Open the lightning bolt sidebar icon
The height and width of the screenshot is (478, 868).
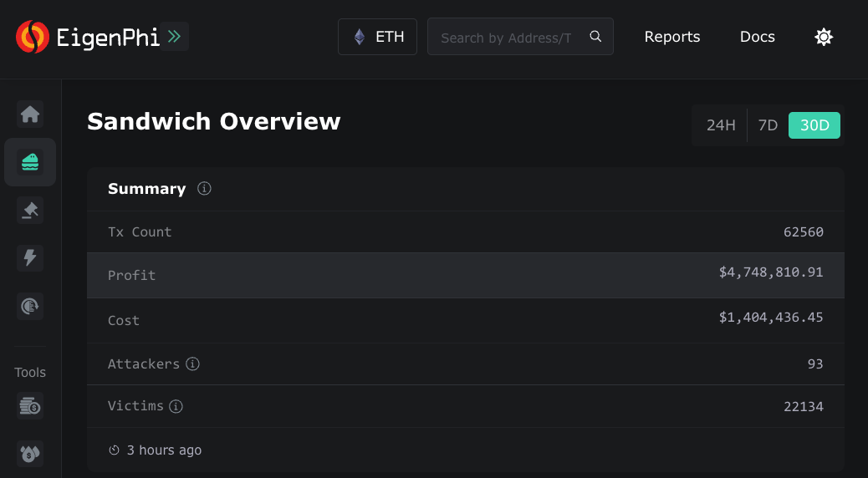tap(30, 257)
